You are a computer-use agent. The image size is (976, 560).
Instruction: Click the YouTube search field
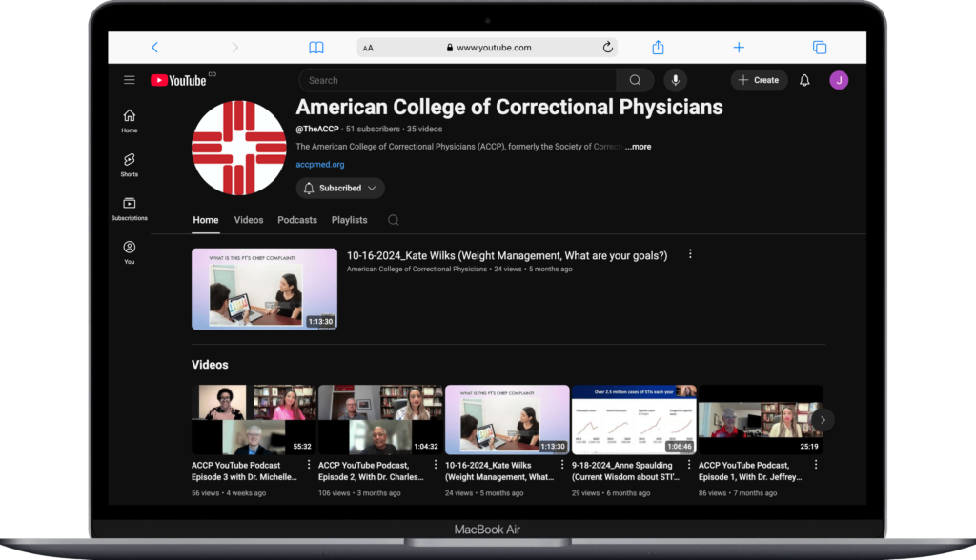pyautogui.click(x=457, y=80)
